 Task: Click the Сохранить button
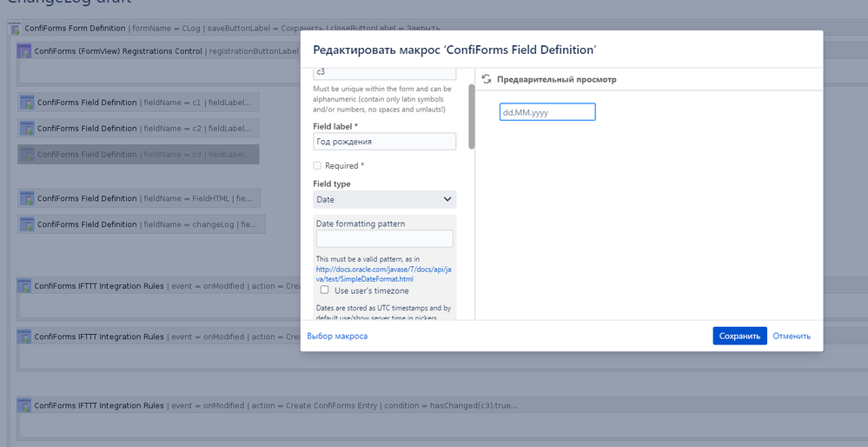[739, 336]
